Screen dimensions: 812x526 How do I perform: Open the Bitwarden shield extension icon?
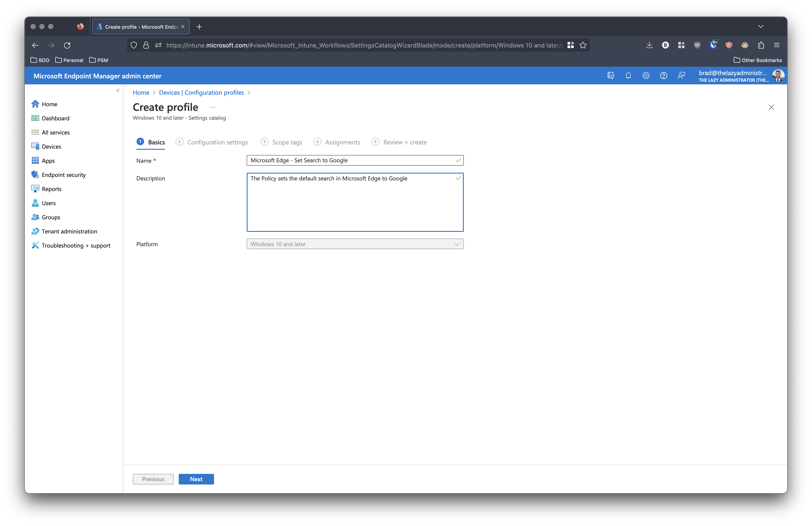point(713,45)
